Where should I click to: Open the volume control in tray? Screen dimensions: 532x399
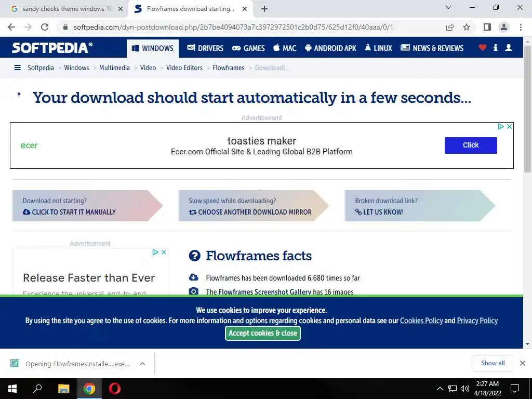click(x=465, y=389)
